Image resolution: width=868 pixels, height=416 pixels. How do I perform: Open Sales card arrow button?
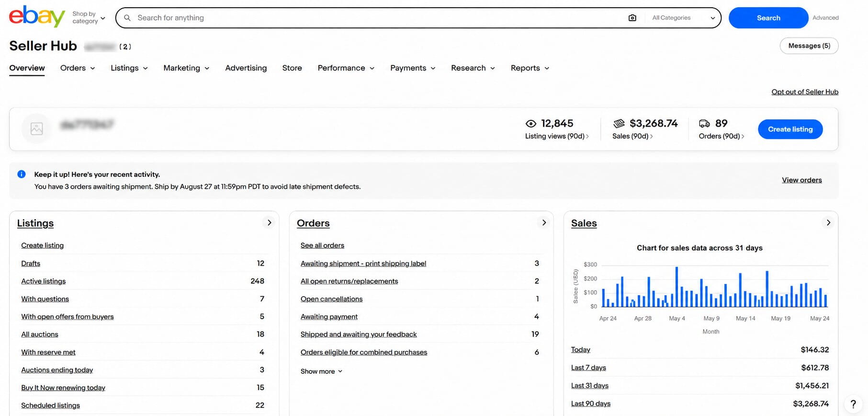(828, 223)
